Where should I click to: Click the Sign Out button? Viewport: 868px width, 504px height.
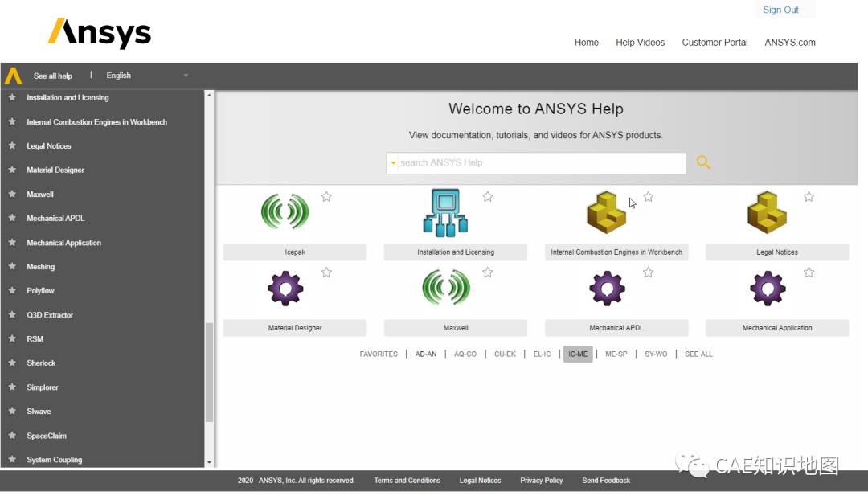tap(780, 9)
